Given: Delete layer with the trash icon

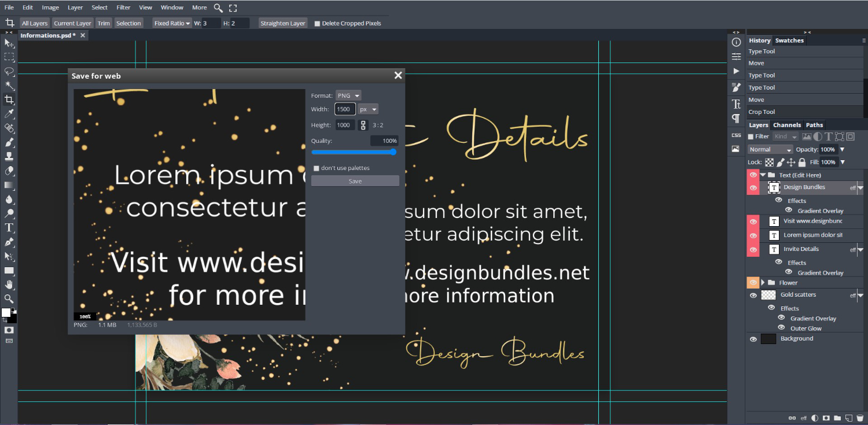Looking at the screenshot, I should click(859, 417).
